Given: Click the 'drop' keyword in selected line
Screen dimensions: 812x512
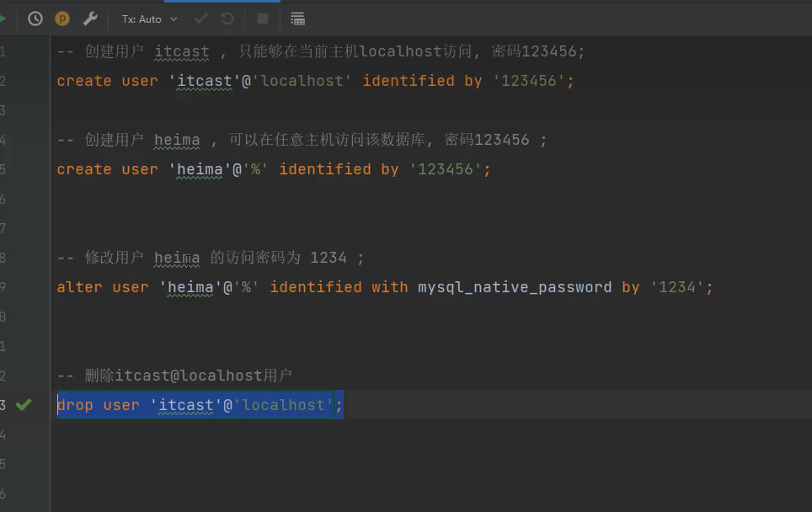Looking at the screenshot, I should click(x=75, y=405).
